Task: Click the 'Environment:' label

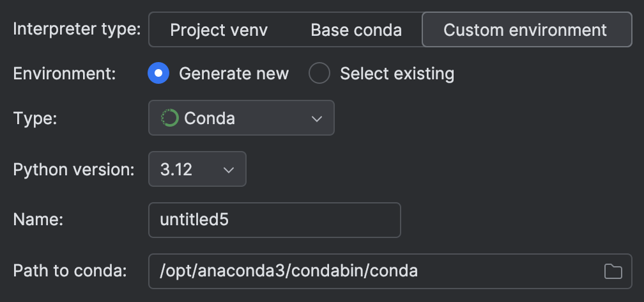Action: point(65,74)
